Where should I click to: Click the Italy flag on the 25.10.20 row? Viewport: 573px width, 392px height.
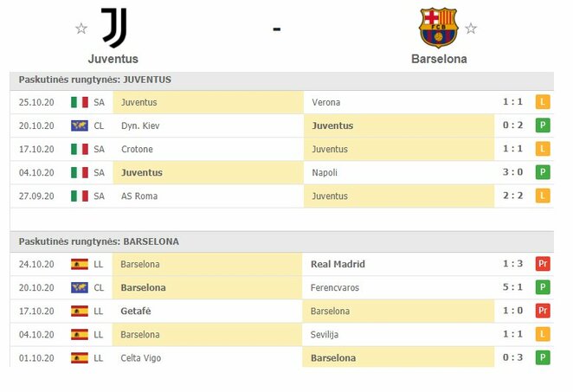(x=80, y=102)
